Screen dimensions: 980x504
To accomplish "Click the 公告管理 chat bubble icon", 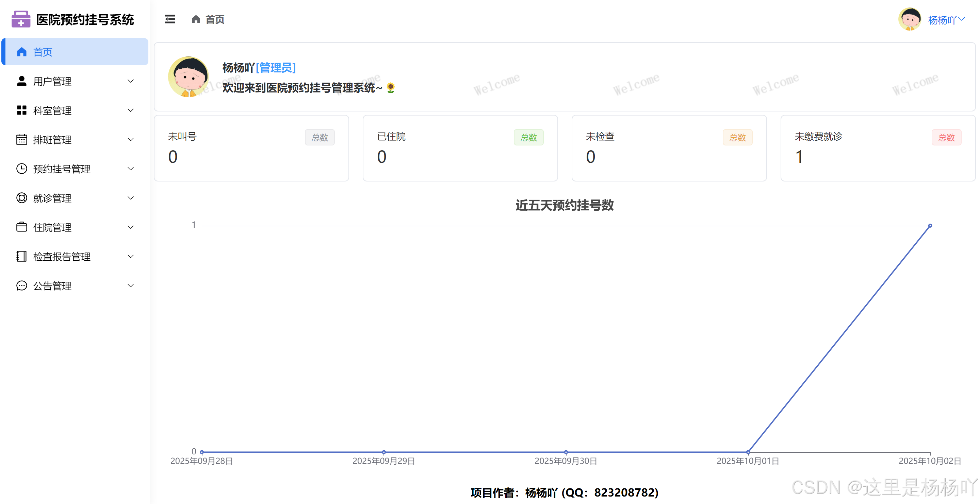I will click(22, 286).
